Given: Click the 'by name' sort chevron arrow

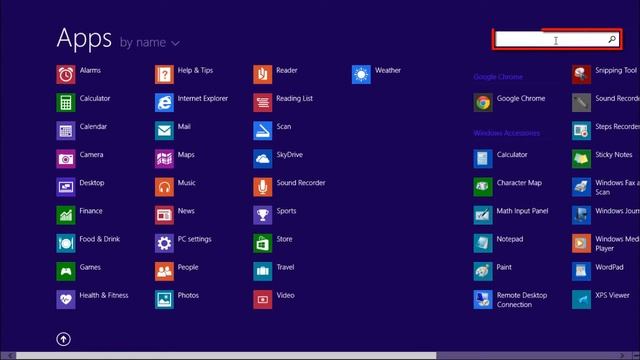Looking at the screenshot, I should (176, 43).
